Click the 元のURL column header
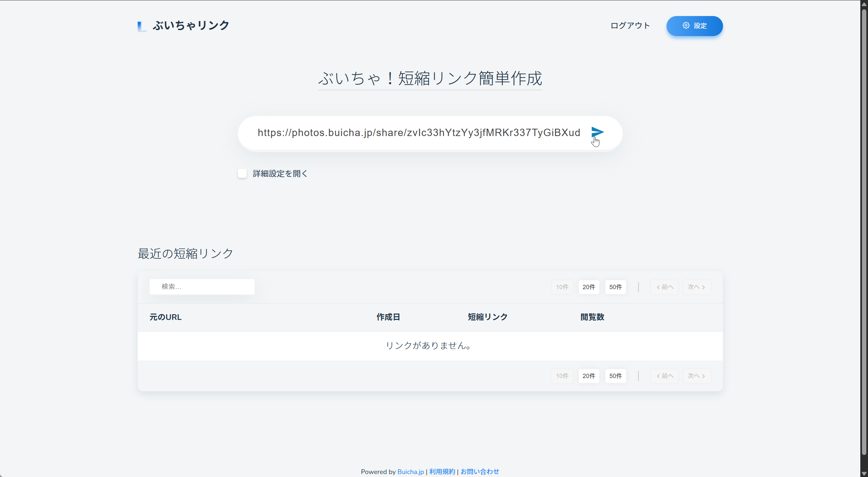 click(165, 317)
